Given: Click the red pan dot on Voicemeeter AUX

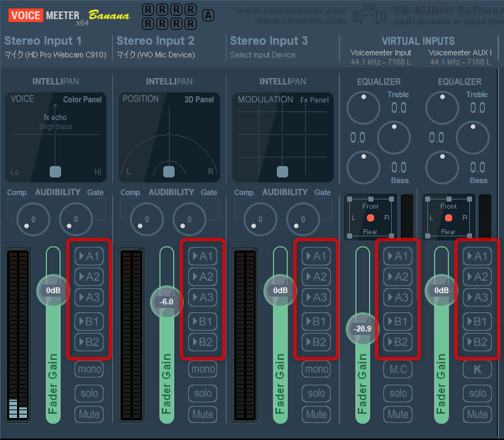Looking at the screenshot, I should click(x=449, y=218).
